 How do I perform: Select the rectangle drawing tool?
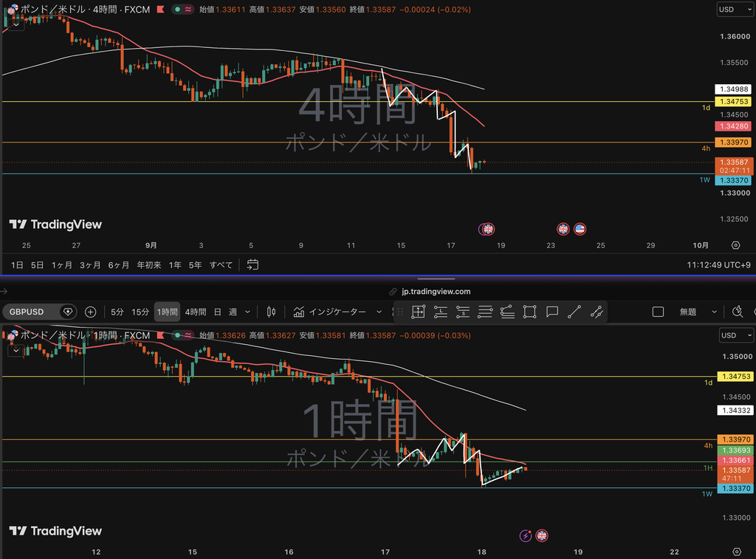[530, 312]
